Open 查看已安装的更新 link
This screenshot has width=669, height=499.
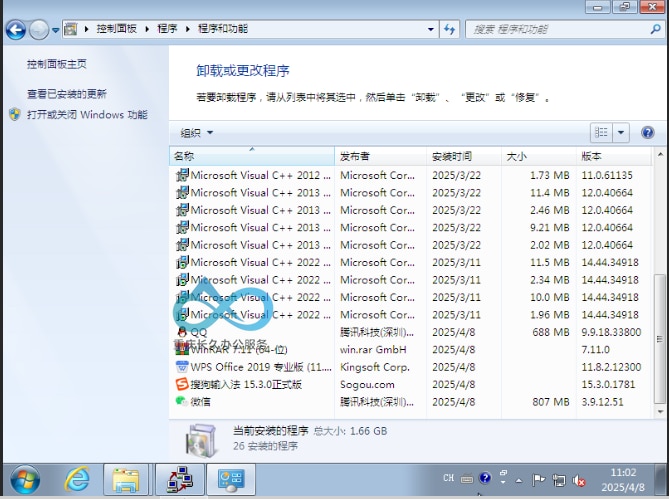[67, 93]
